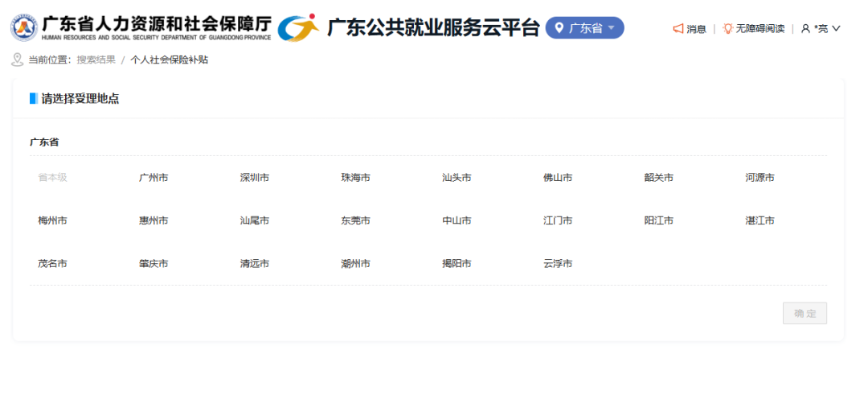Click the location pin icon in 广东省 selector

pos(559,27)
